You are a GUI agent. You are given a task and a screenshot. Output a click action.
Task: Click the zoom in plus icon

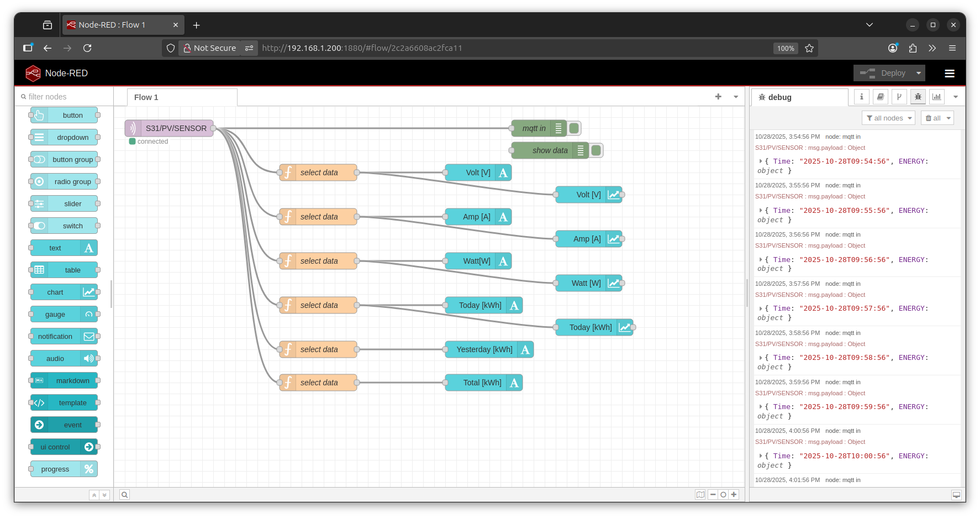click(x=734, y=495)
